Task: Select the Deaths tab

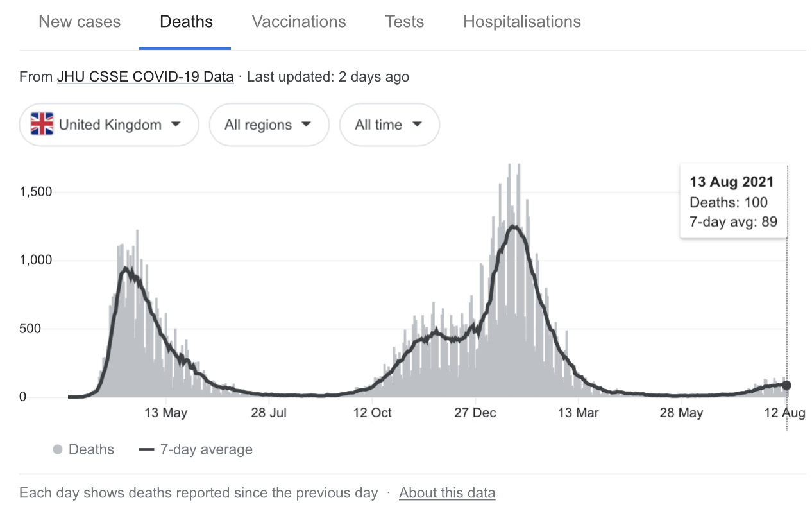Action: pyautogui.click(x=186, y=22)
